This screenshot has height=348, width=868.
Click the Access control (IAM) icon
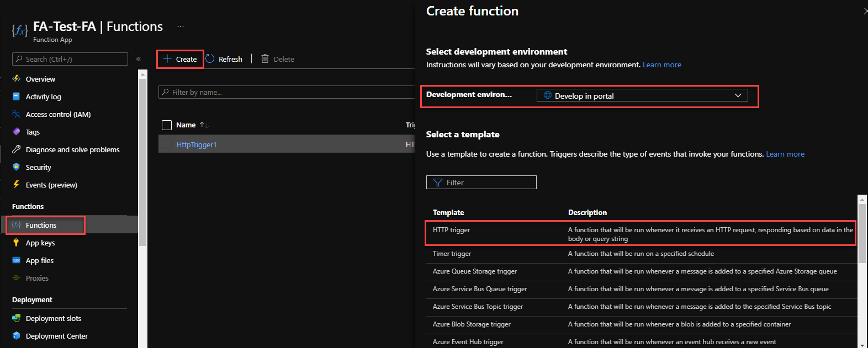pyautogui.click(x=17, y=114)
